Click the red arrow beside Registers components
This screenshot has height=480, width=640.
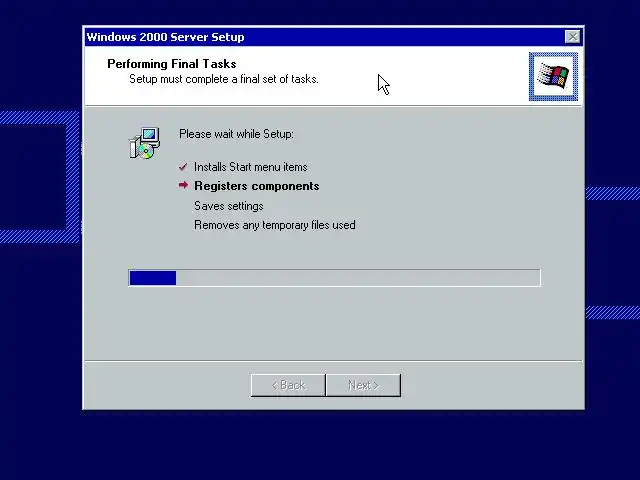pos(183,185)
